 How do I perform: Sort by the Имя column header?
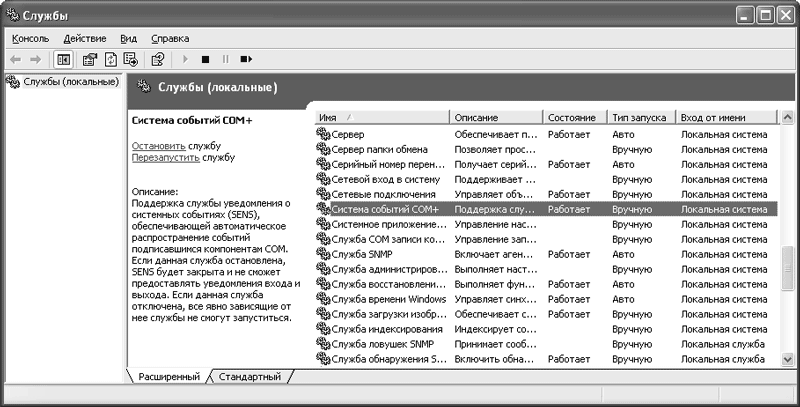tap(382, 117)
